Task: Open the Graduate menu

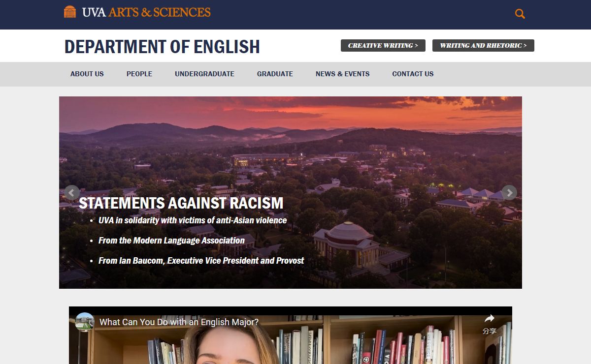Action: click(x=275, y=74)
